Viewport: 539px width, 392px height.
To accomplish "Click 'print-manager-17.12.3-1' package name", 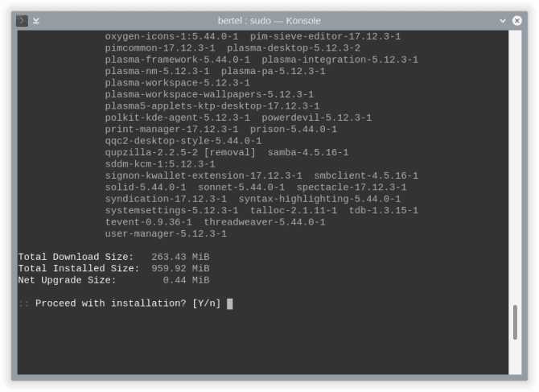I will click(x=171, y=130).
